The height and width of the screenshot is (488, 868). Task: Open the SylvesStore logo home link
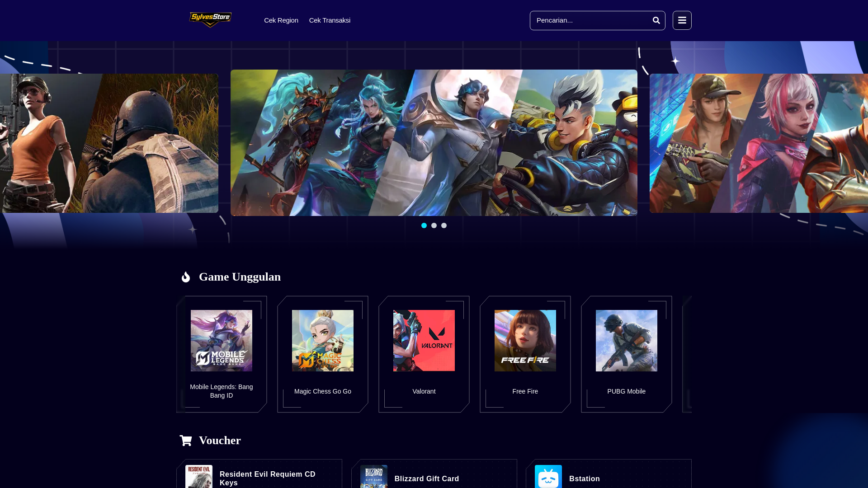[210, 20]
